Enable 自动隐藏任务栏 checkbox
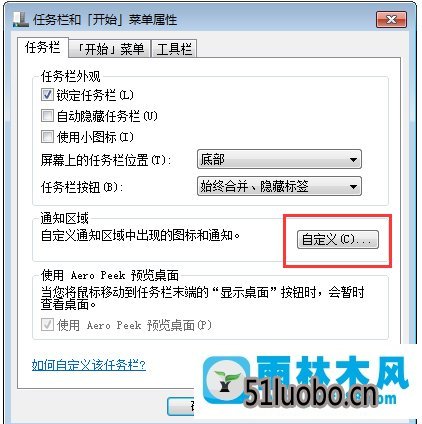Screen dimensions: 422x424 coord(47,116)
